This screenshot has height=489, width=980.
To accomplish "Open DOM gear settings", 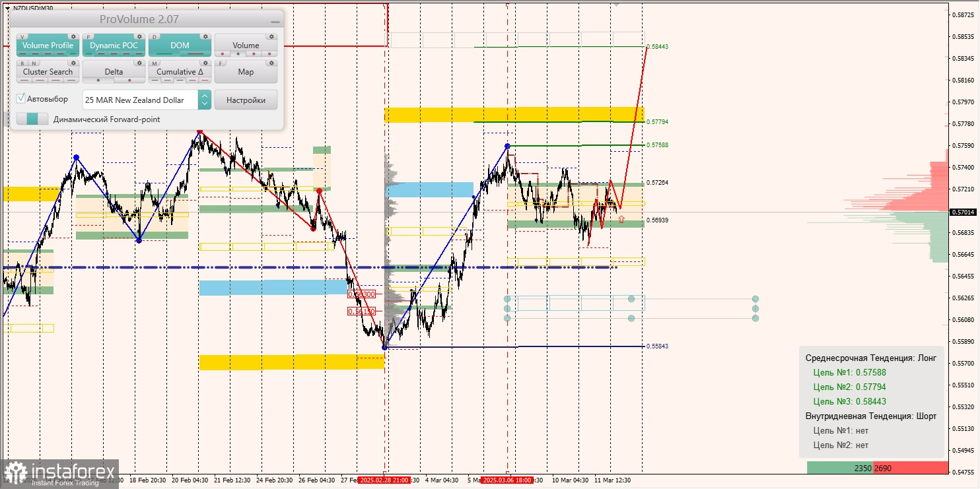I will click(x=205, y=37).
